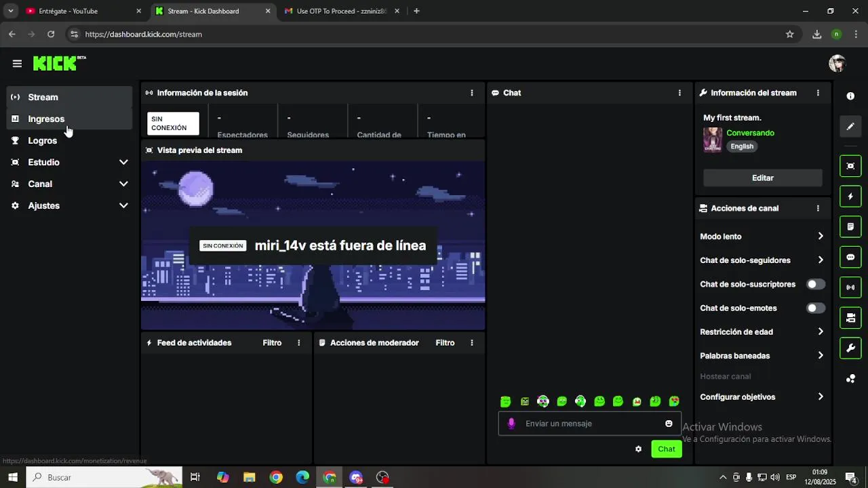Go back to the previous page
The width and height of the screenshot is (868, 488).
pos(12,34)
